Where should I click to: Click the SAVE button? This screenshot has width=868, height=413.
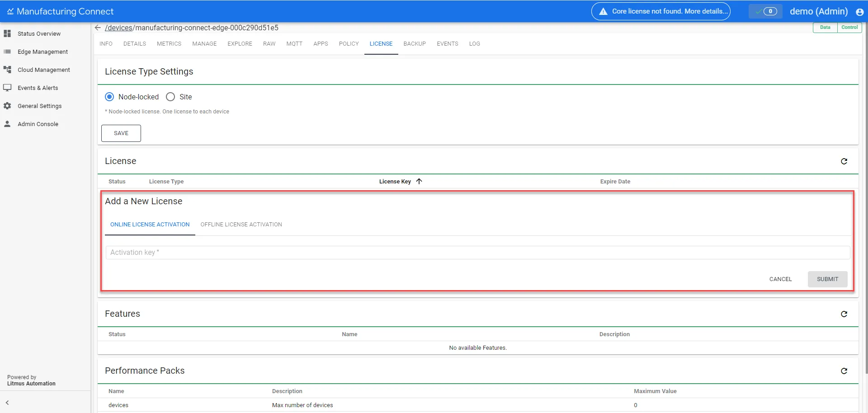(121, 133)
